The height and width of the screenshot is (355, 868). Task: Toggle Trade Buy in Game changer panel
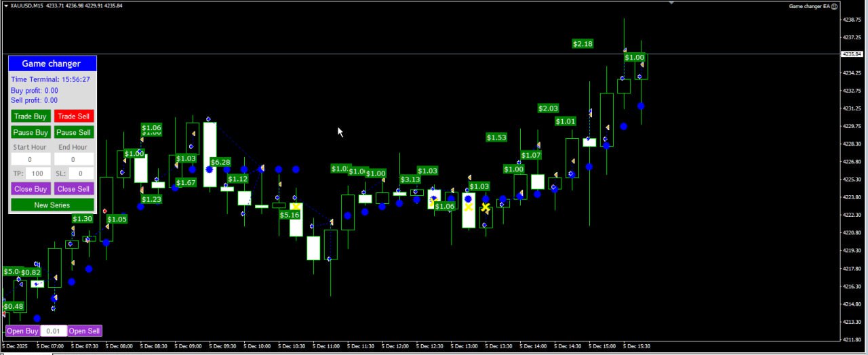click(x=31, y=117)
